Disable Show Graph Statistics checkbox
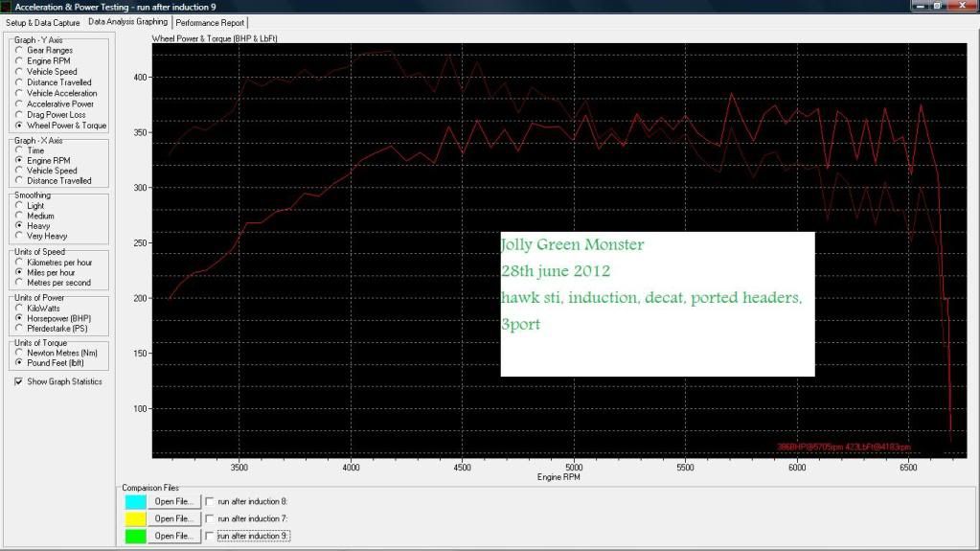Viewport: 980px width, 551px height. (x=19, y=381)
